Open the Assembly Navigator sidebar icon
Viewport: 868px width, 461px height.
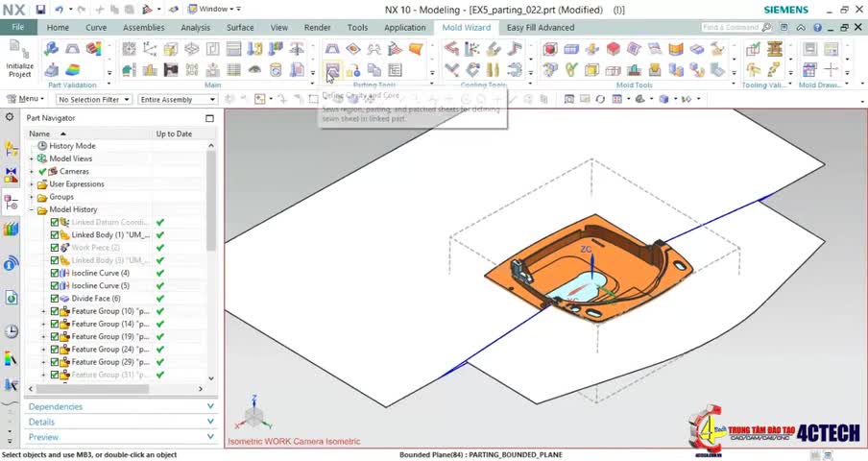tap(12, 150)
